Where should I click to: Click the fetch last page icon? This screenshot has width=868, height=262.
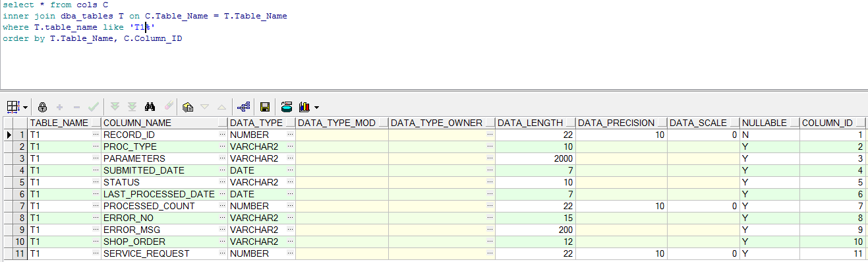point(132,106)
